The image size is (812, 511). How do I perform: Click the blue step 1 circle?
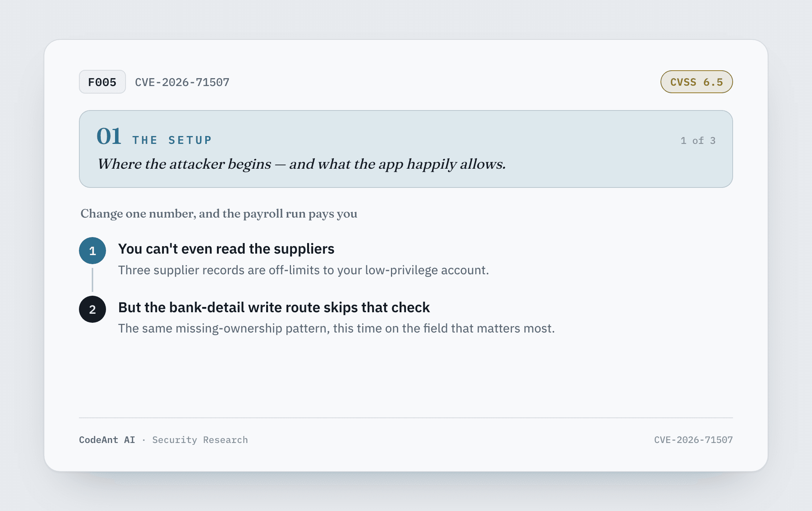point(92,251)
